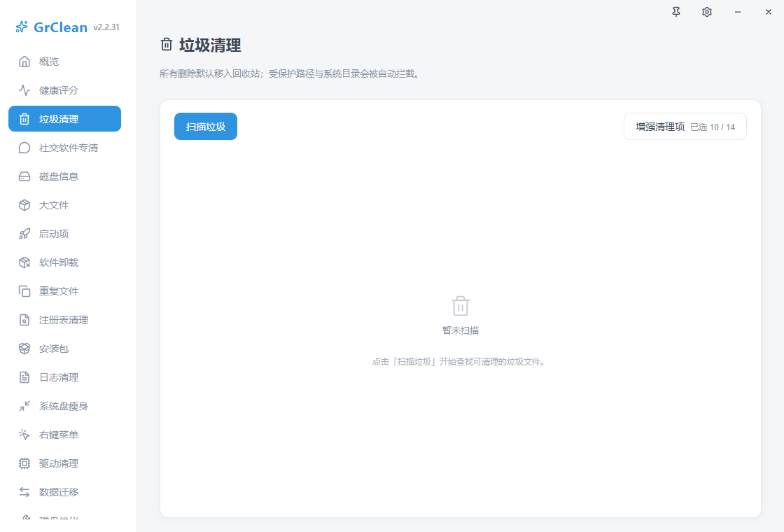Go to the 系统盘瘦身 label
This screenshot has width=784, height=532.
tap(64, 406)
